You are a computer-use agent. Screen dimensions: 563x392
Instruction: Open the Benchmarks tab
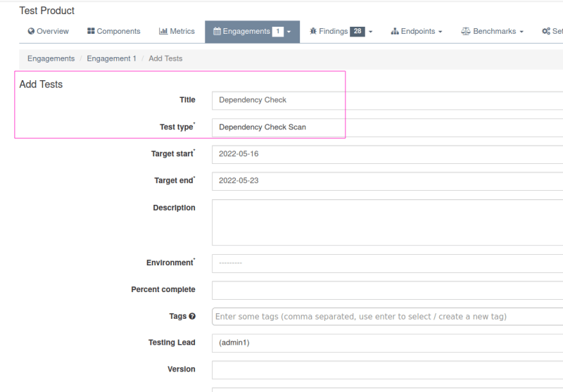(x=492, y=32)
